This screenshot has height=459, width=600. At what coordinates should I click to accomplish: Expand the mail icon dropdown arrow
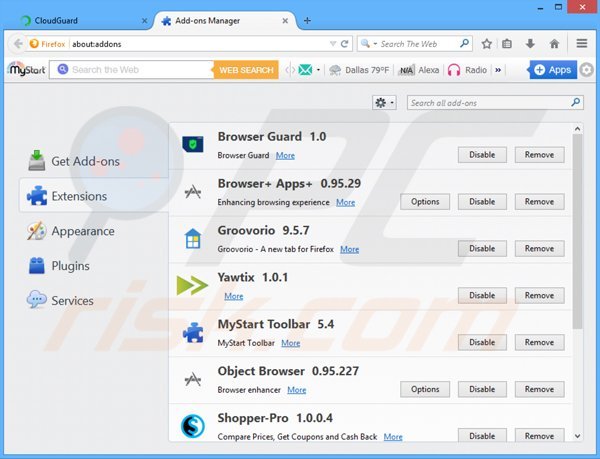[x=318, y=70]
